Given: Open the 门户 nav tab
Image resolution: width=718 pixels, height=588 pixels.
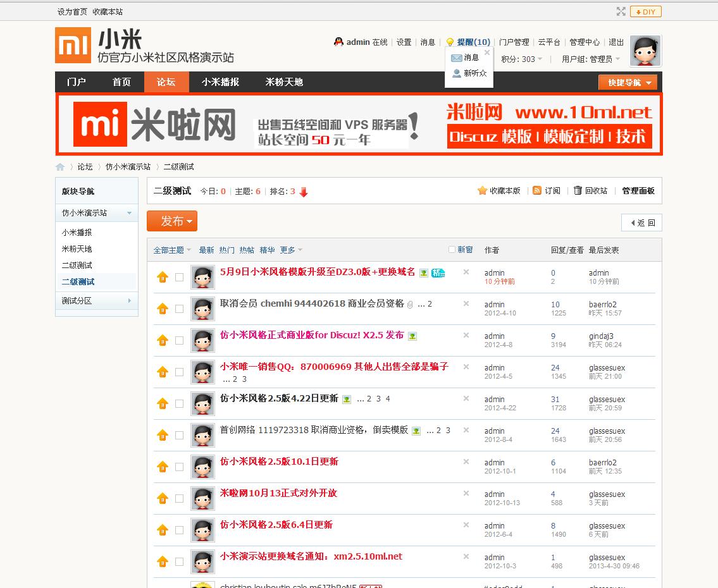Looking at the screenshot, I should (x=77, y=82).
